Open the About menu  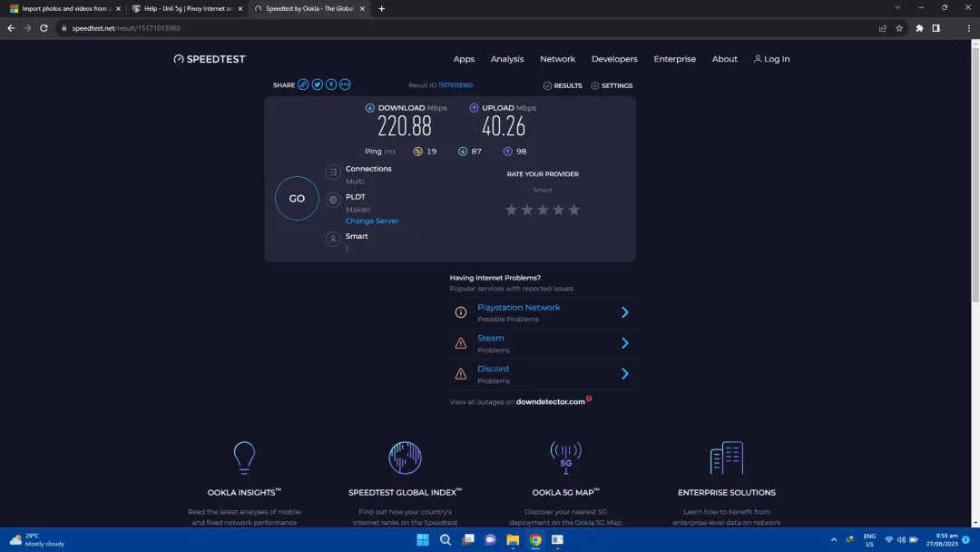[x=724, y=59]
